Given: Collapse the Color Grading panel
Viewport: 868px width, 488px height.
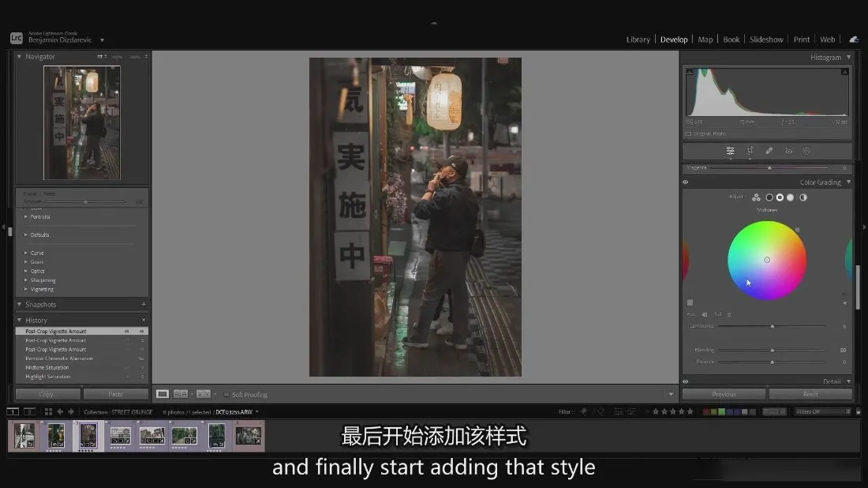Looking at the screenshot, I should [848, 182].
